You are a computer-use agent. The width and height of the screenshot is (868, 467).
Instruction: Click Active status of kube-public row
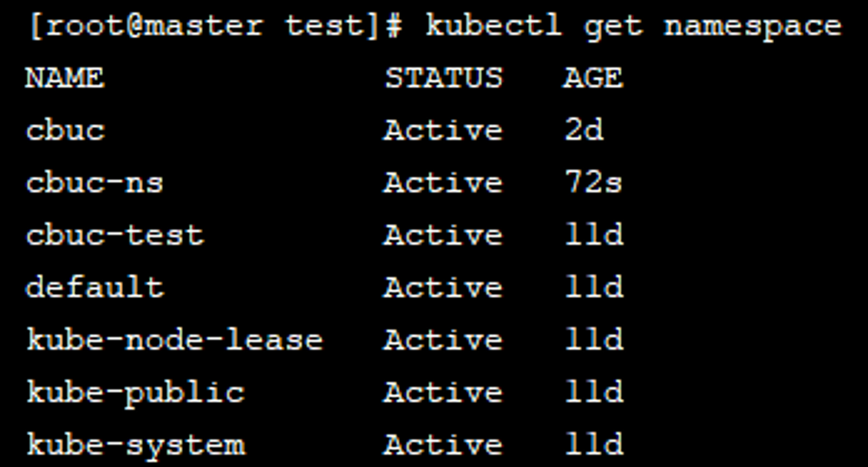(443, 392)
